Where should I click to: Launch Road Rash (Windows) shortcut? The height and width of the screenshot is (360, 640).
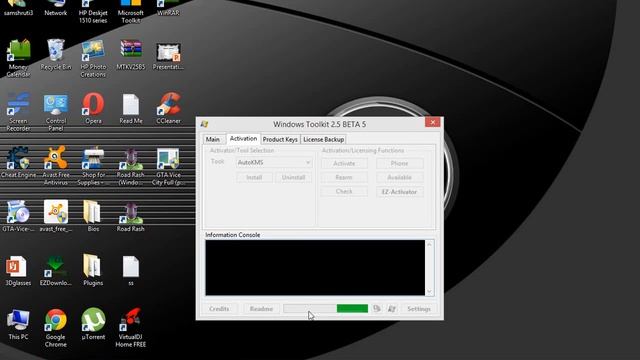131,166
